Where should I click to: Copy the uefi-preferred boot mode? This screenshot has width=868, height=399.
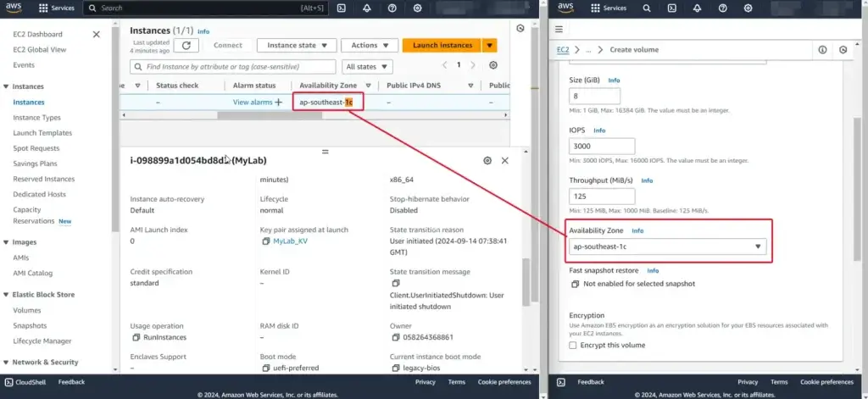click(x=265, y=368)
